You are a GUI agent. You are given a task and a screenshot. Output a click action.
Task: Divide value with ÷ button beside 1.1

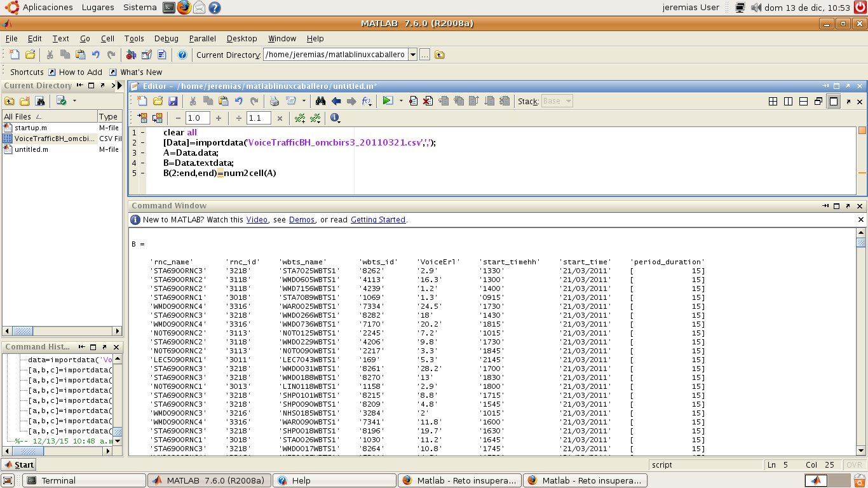tap(239, 118)
